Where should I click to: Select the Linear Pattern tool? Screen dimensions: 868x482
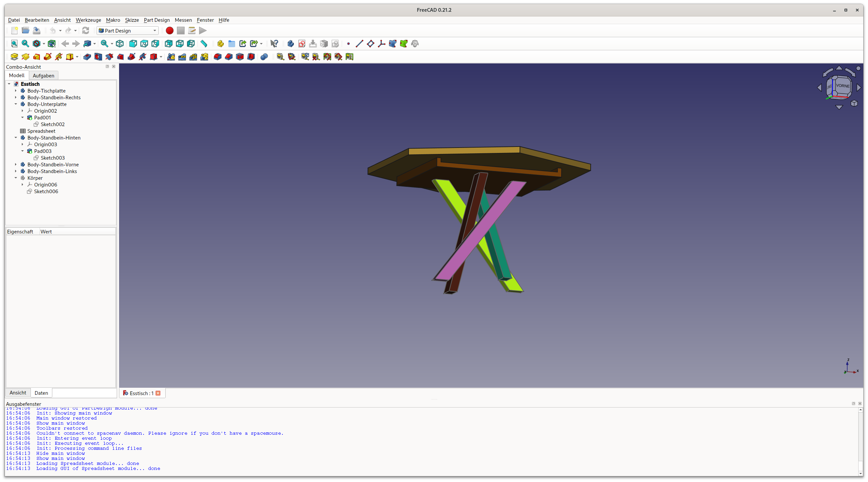182,57
